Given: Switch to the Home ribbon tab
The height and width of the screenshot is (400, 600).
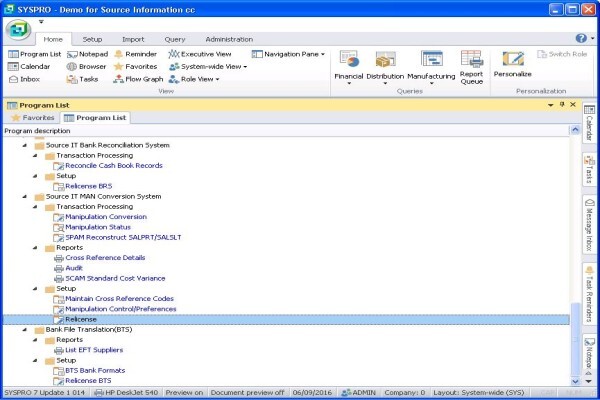Looking at the screenshot, I should [x=53, y=39].
